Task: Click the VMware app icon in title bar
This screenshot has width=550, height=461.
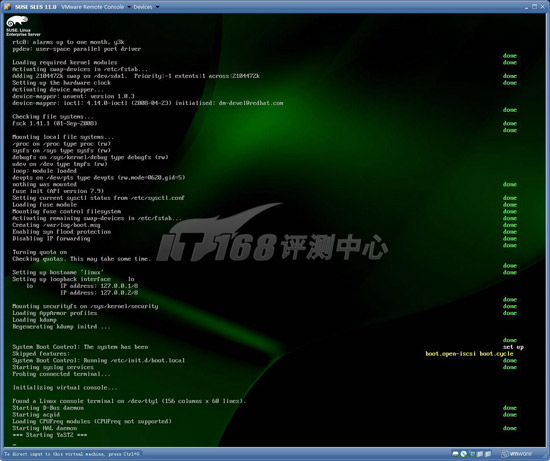Action: (x=7, y=7)
